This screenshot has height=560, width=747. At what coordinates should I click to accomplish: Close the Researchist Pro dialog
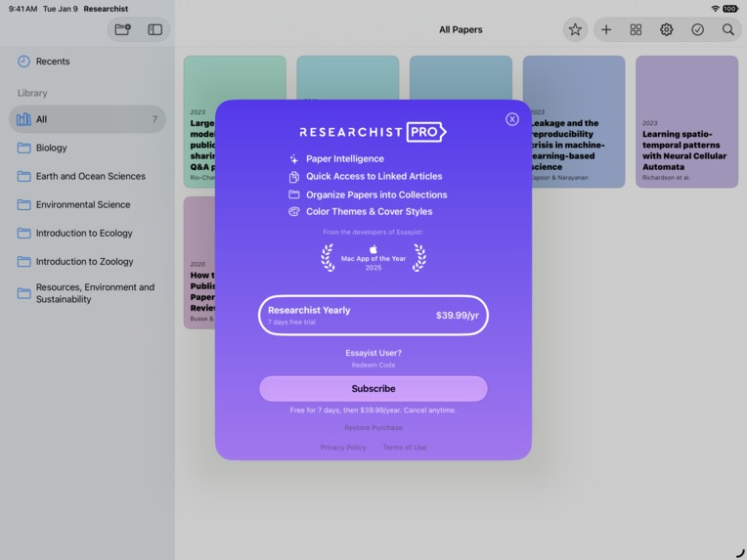(x=511, y=119)
